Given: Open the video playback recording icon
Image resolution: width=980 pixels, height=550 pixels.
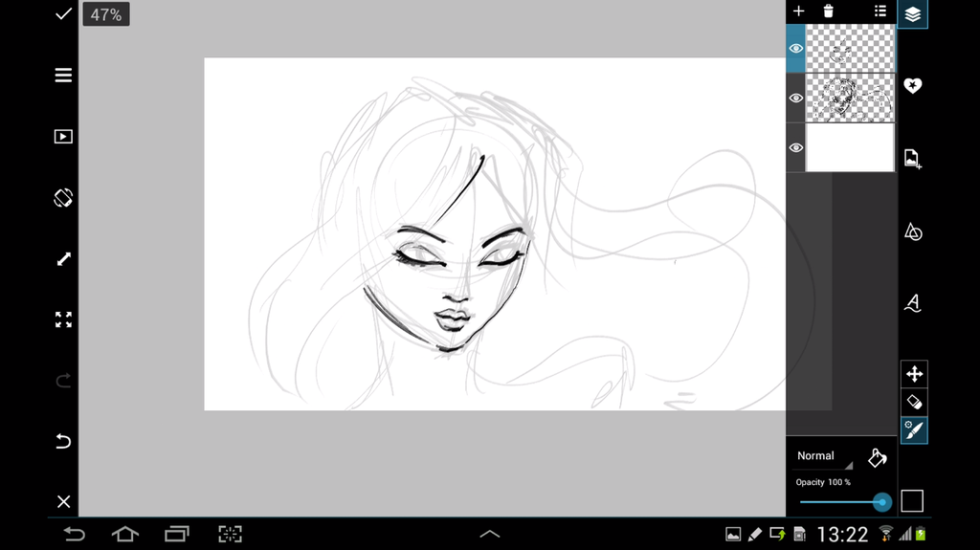Looking at the screenshot, I should (x=63, y=136).
